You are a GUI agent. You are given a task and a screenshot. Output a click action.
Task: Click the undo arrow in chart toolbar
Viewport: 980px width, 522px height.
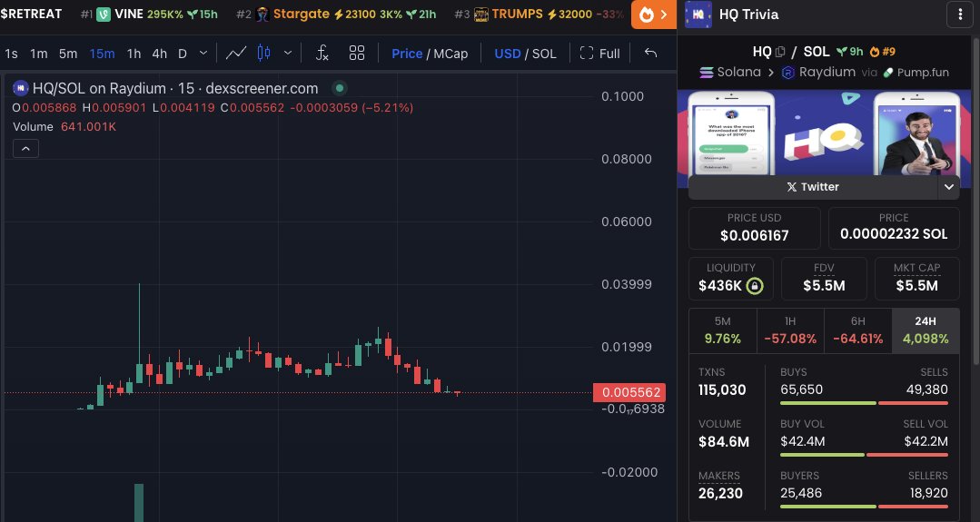tap(650, 53)
